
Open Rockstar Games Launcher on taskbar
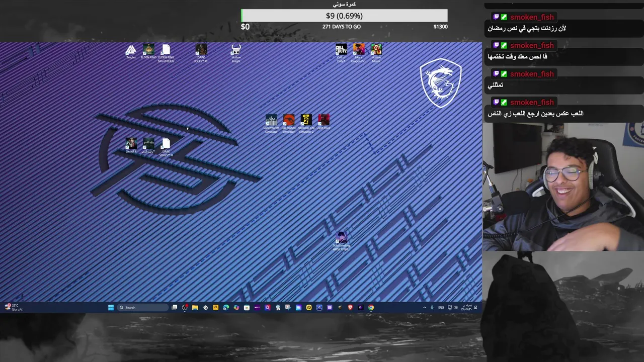click(215, 307)
